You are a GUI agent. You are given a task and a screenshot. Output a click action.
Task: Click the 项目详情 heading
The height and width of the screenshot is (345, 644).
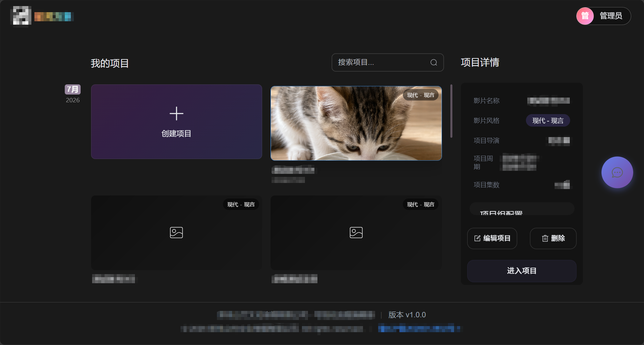[x=480, y=62]
